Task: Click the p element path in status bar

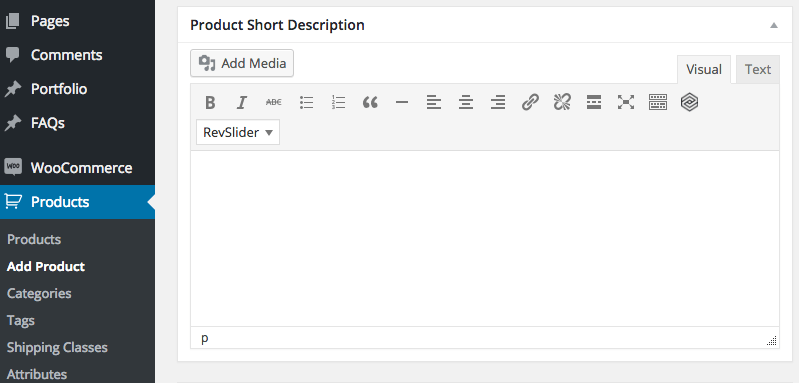Action: tap(204, 338)
